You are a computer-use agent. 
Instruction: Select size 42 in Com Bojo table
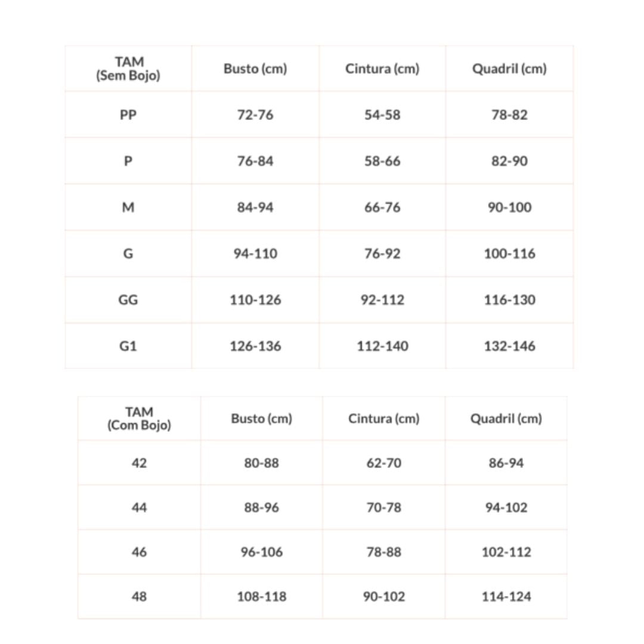(139, 463)
